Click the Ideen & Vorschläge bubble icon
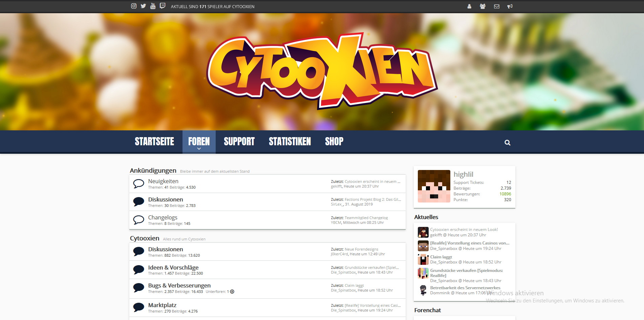644x320 pixels. [138, 270]
